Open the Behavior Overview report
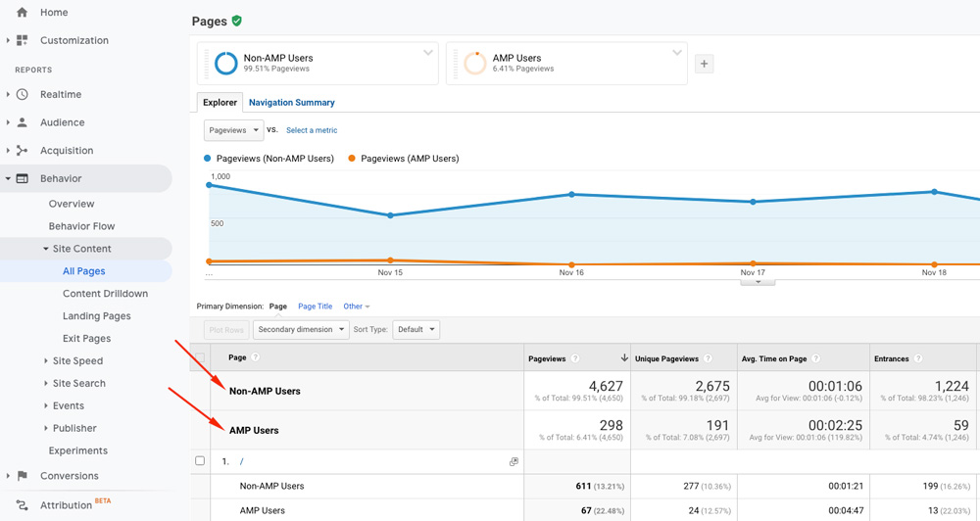 click(72, 204)
